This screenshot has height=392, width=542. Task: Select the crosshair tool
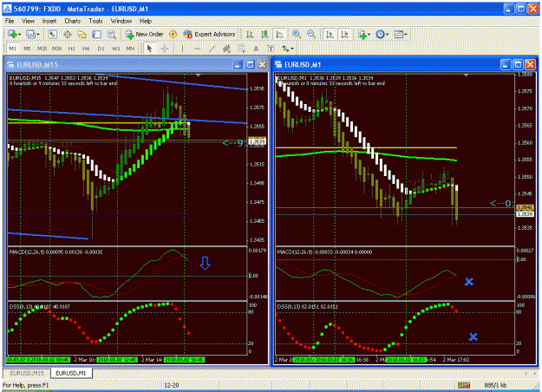click(x=165, y=49)
